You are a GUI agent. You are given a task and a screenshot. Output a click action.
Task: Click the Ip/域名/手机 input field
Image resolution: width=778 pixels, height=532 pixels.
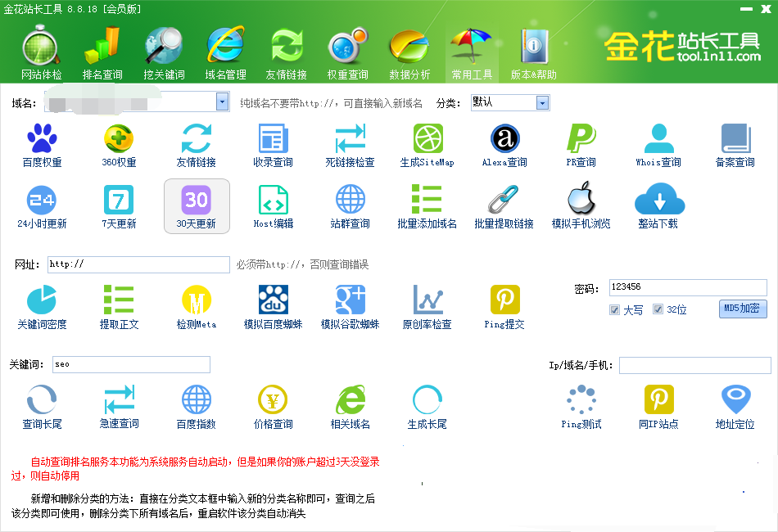pyautogui.click(x=695, y=365)
